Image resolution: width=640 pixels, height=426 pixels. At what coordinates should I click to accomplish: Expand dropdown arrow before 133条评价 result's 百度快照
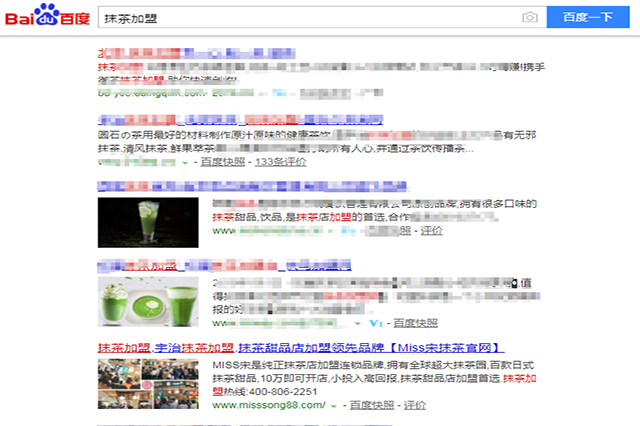[x=185, y=163]
